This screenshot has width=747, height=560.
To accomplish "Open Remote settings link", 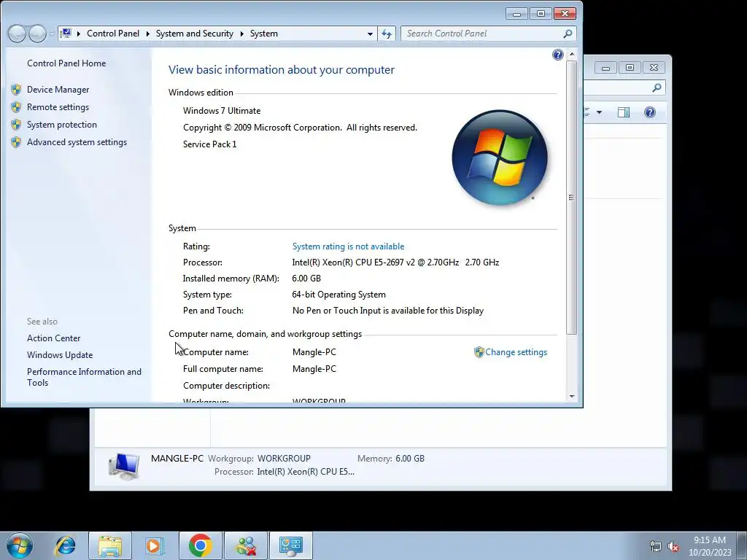I will coord(58,107).
